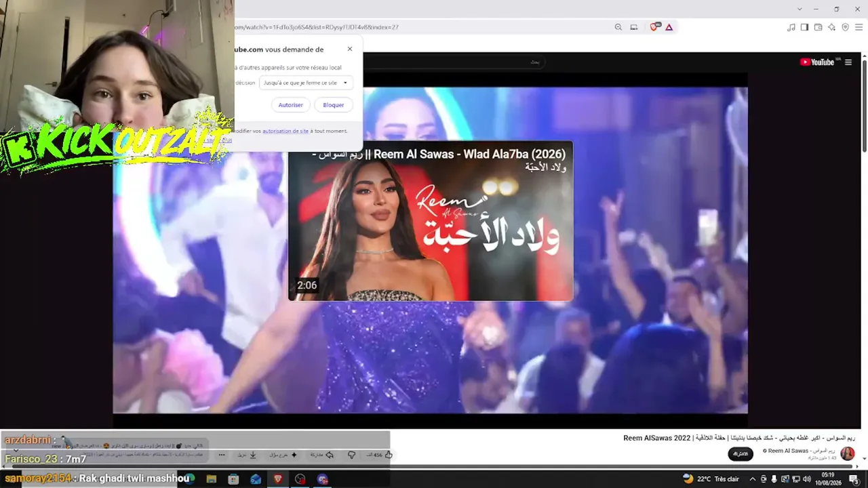Screen dimensions: 868x488
Task: Open the Brave Wallet icon
Action: pyautogui.click(x=818, y=27)
